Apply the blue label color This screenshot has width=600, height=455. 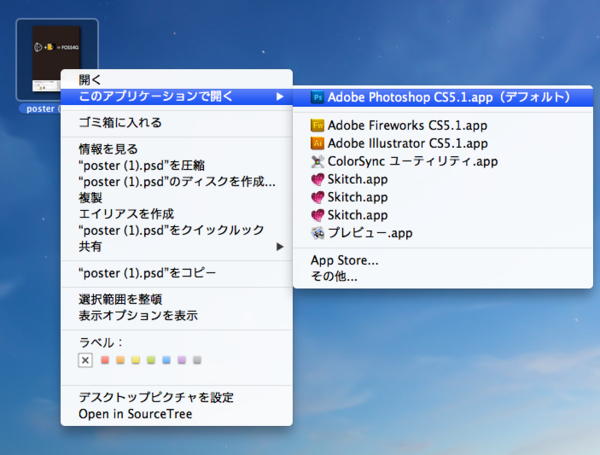coord(166,360)
